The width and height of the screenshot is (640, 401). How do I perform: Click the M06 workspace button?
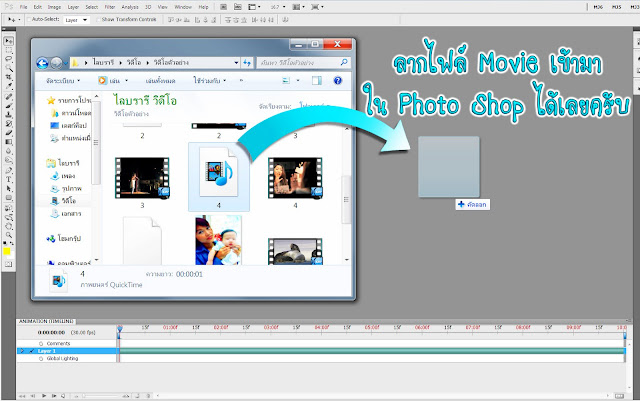pyautogui.click(x=598, y=7)
